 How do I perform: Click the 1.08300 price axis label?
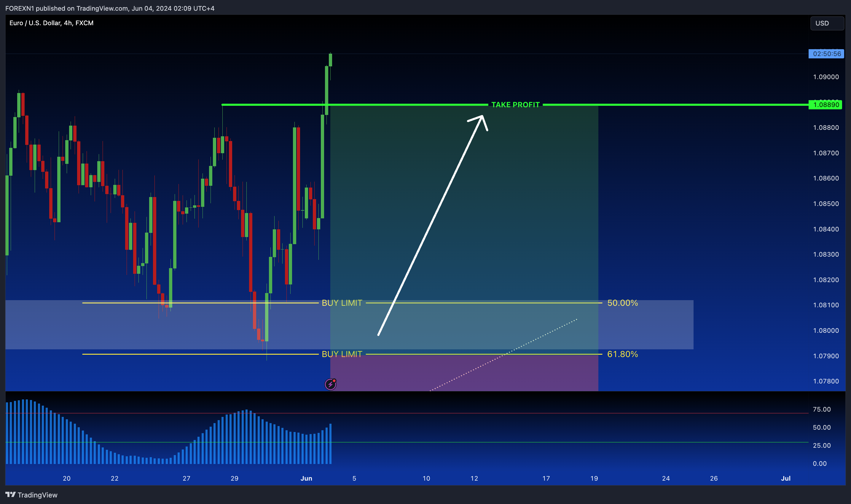coord(826,254)
